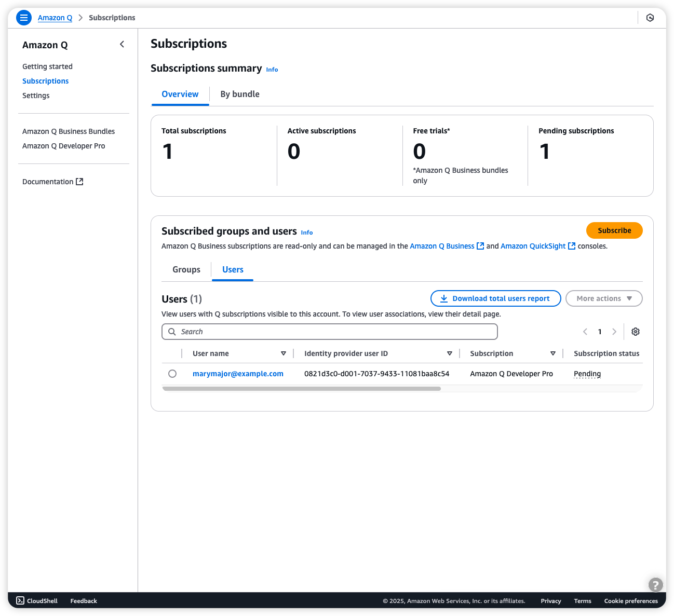674x616 pixels.
Task: Open the marymajor@example.com user link
Action: (238, 374)
